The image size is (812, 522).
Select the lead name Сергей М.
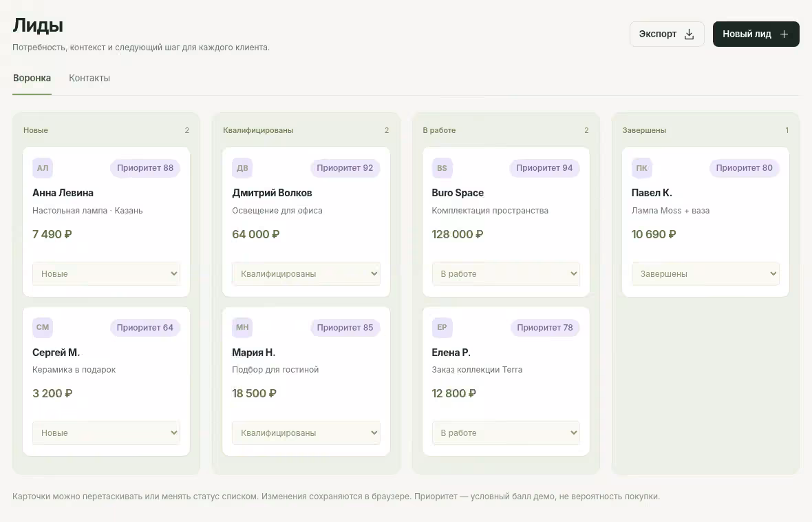click(56, 353)
